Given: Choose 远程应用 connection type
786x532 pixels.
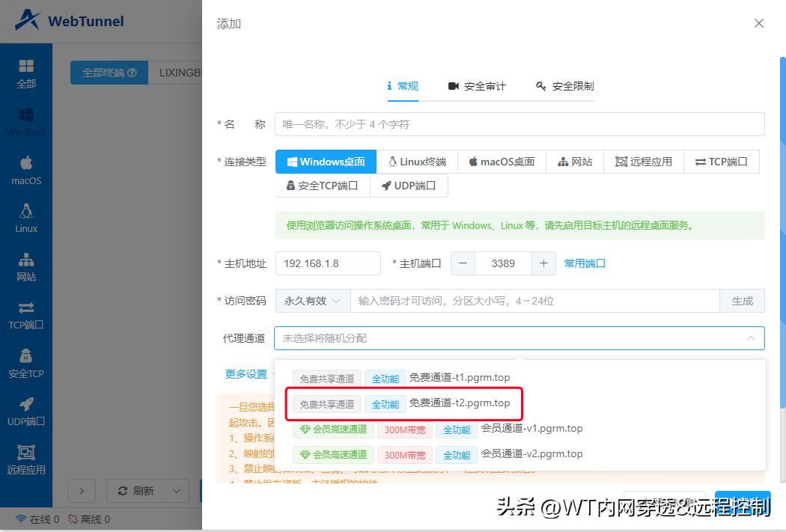Looking at the screenshot, I should tap(644, 162).
